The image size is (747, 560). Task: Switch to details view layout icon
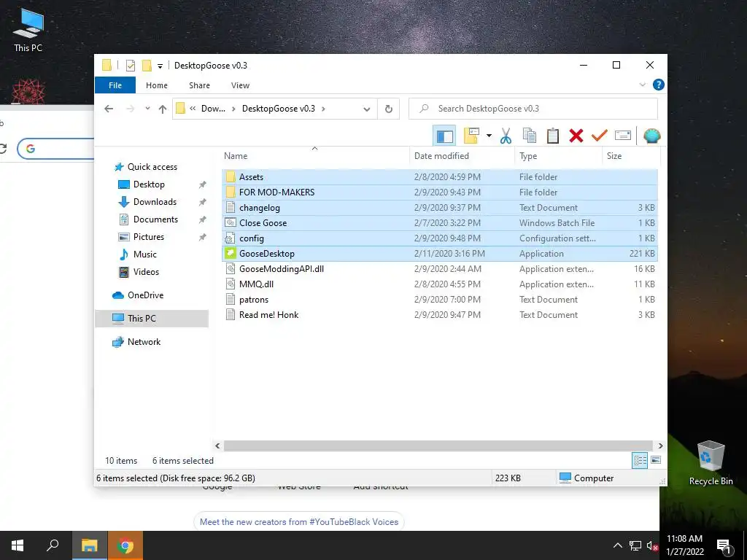click(640, 461)
